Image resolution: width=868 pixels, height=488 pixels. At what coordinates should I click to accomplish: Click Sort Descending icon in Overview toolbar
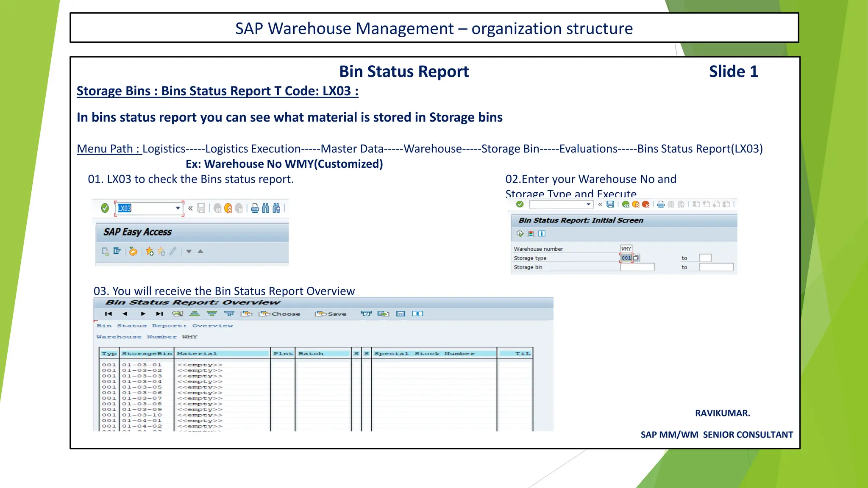pos(212,314)
